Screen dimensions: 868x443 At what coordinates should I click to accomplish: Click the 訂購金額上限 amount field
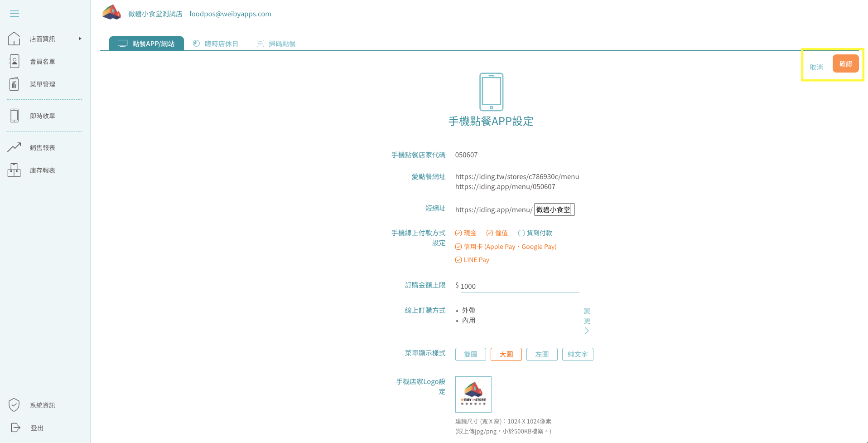519,286
